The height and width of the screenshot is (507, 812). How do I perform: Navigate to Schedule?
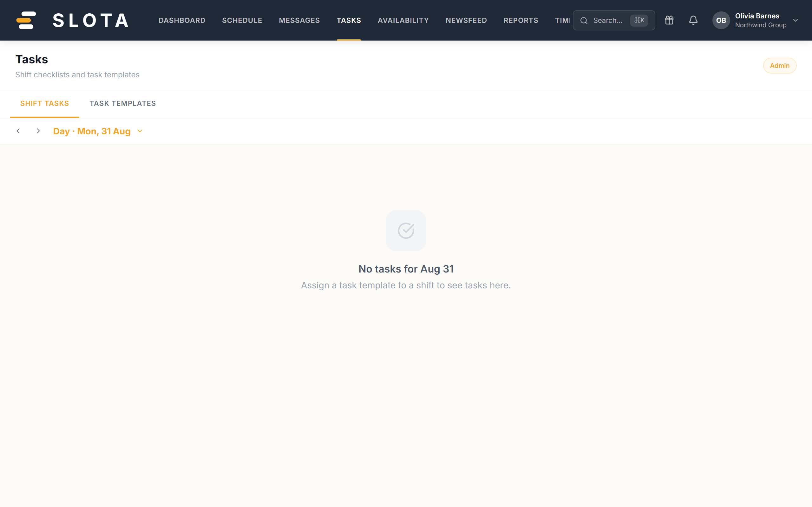242,21
